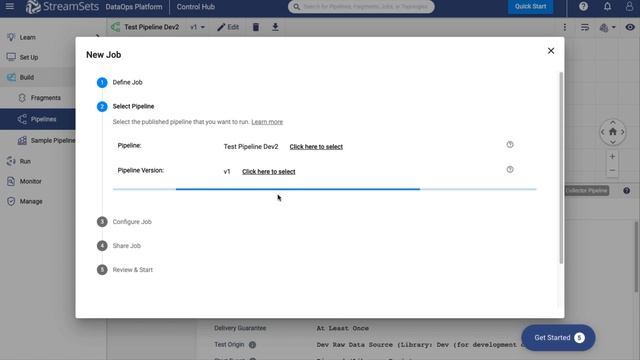Go to step 3 Configure Job

point(124,222)
